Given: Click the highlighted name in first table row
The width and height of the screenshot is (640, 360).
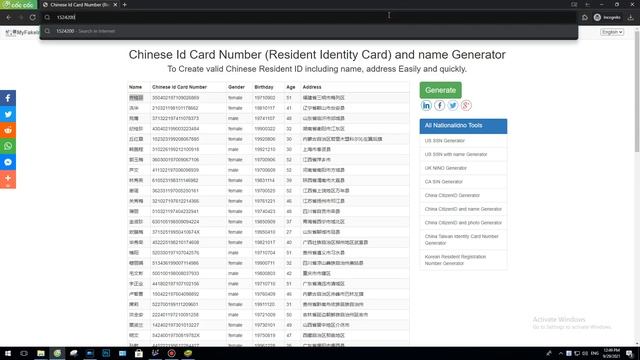Looking at the screenshot, I should [136, 98].
